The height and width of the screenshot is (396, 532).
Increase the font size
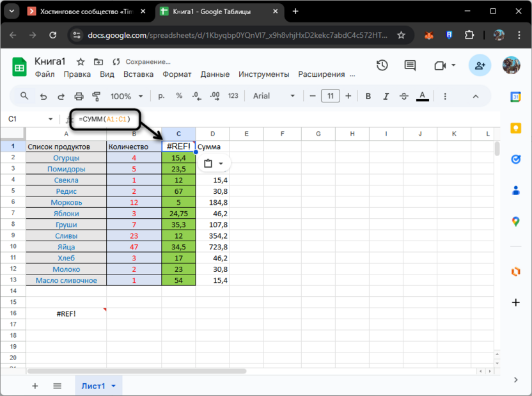click(348, 96)
